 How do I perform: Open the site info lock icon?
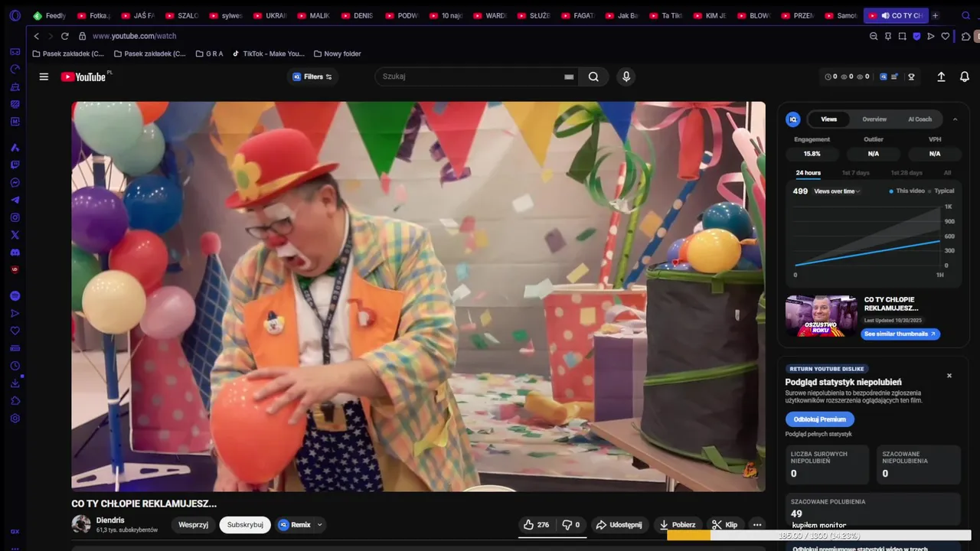[82, 36]
